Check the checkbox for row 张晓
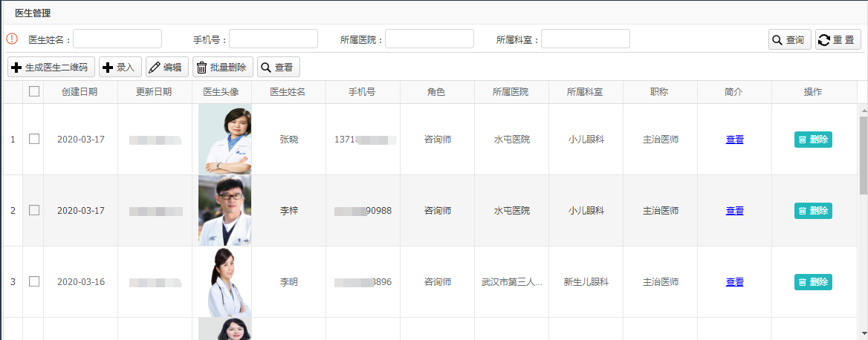 (34, 139)
